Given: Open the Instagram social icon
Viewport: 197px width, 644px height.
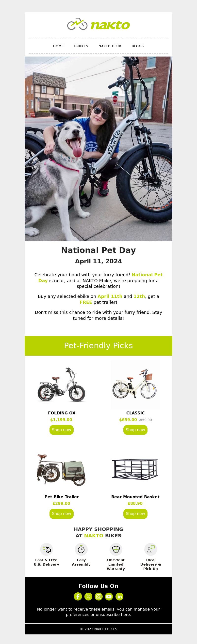Looking at the screenshot, I should (x=99, y=597).
